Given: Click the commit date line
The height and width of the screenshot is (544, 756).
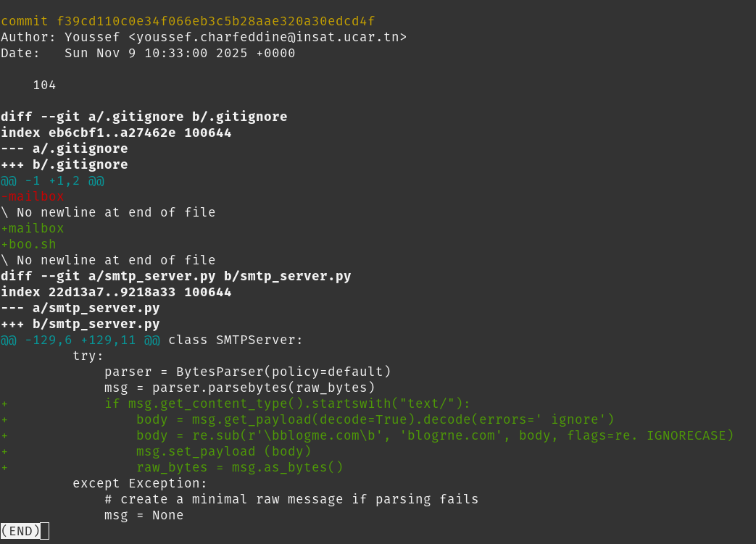Looking at the screenshot, I should coord(148,53).
